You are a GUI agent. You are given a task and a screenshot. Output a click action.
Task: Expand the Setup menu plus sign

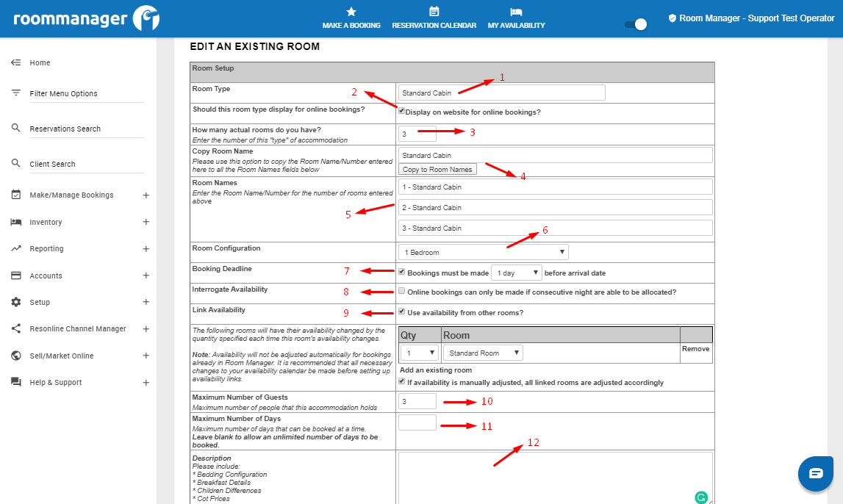[x=146, y=302]
